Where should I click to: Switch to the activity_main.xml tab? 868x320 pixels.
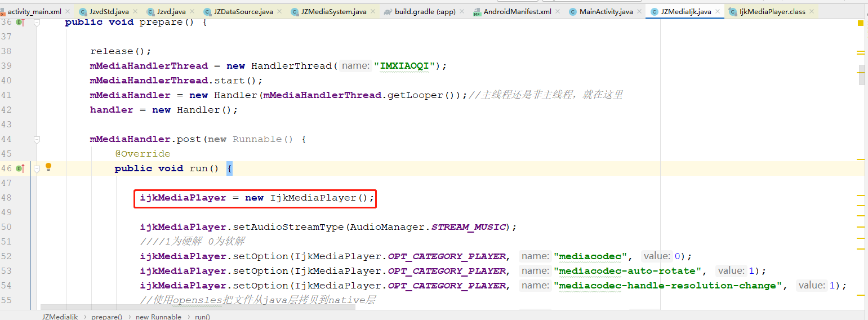[34, 11]
